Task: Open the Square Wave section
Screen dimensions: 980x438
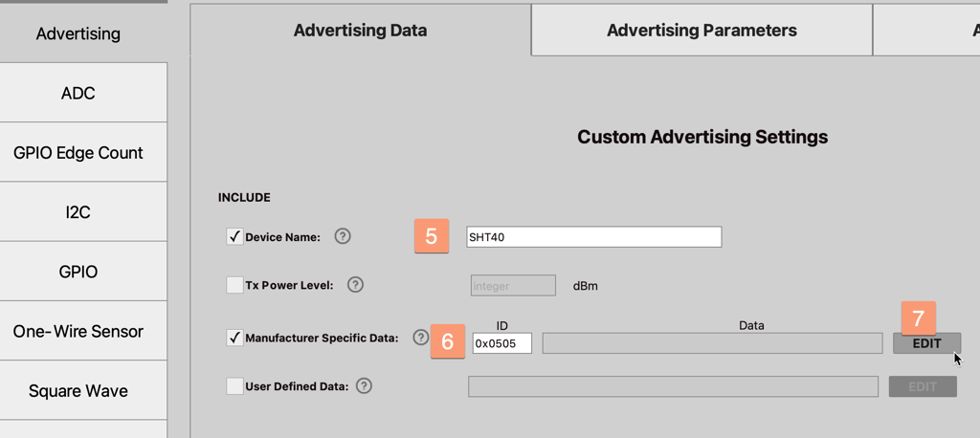Action: click(78, 391)
